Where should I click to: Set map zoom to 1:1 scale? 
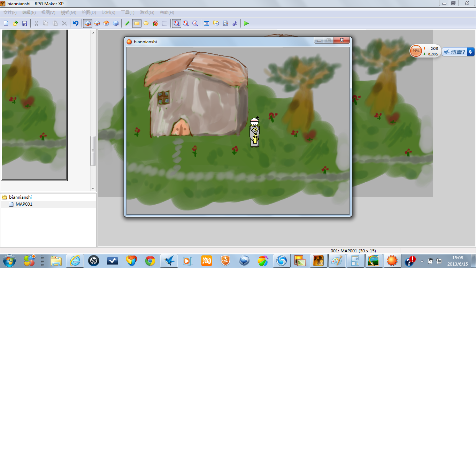pos(177,23)
